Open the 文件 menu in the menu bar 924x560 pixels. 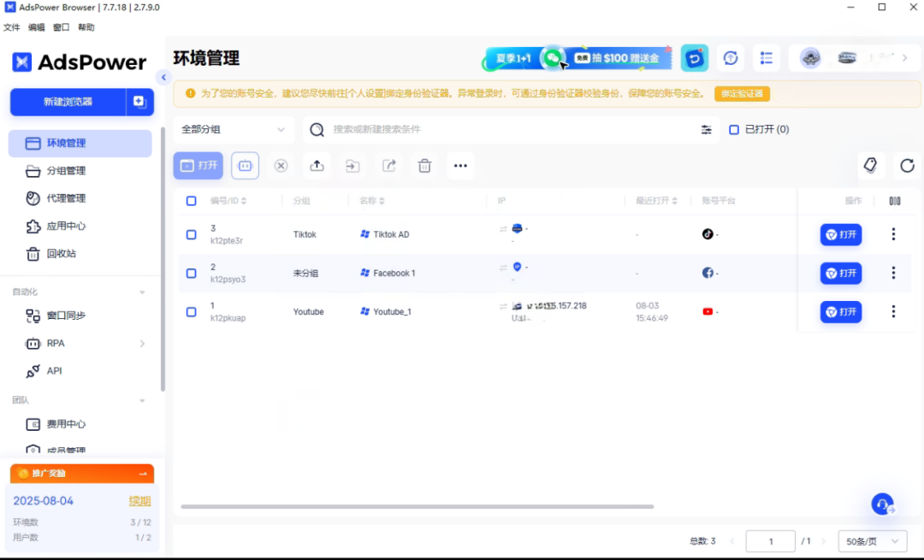pyautogui.click(x=12, y=27)
